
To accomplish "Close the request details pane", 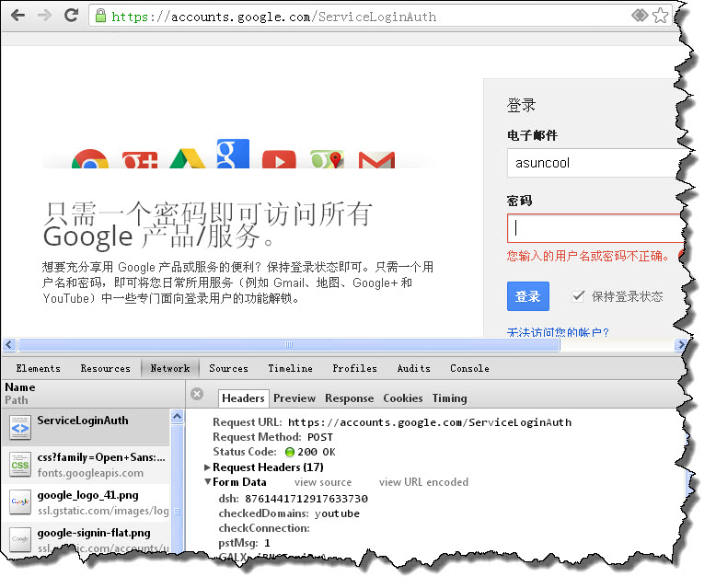I will 197,394.
